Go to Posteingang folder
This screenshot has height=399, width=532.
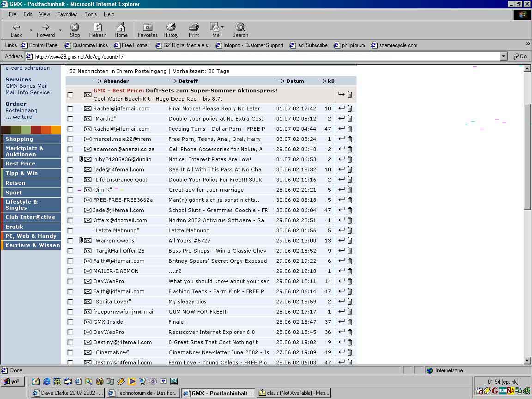(21, 110)
